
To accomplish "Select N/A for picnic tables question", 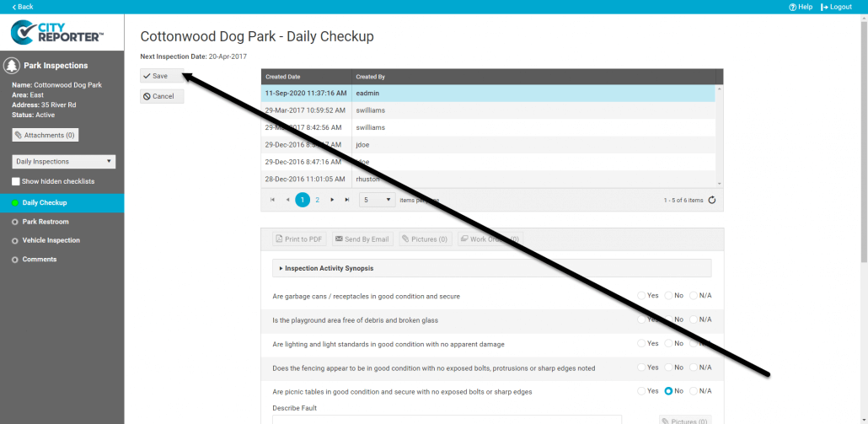I will pos(694,391).
